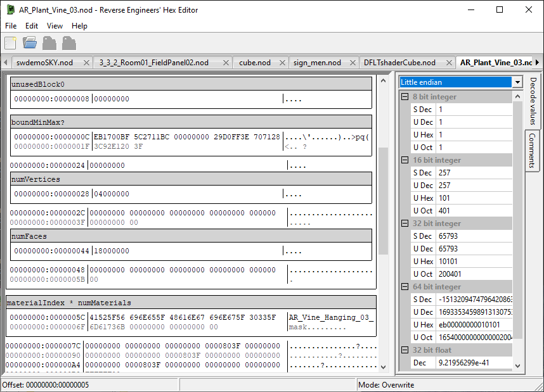The height and width of the screenshot is (392, 544).
Task: Click the New file toolbar icon
Action: point(11,43)
